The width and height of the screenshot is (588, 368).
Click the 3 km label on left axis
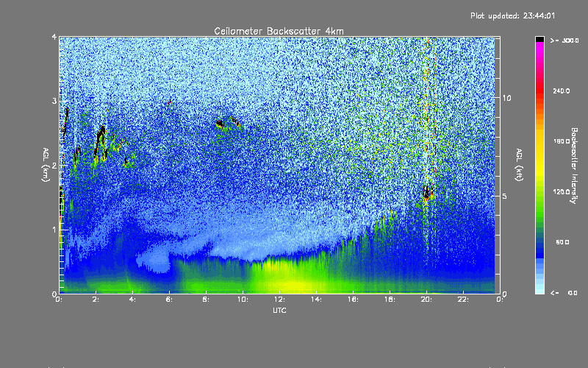point(54,101)
